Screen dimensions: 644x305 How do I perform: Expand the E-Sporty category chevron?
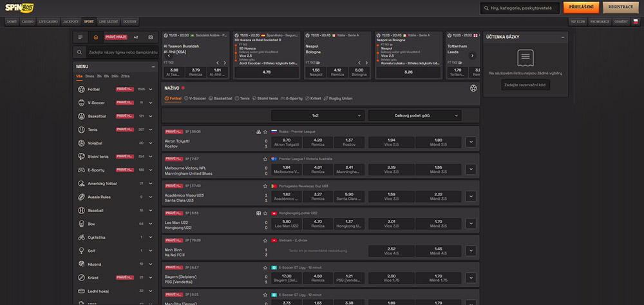pyautogui.click(x=151, y=170)
